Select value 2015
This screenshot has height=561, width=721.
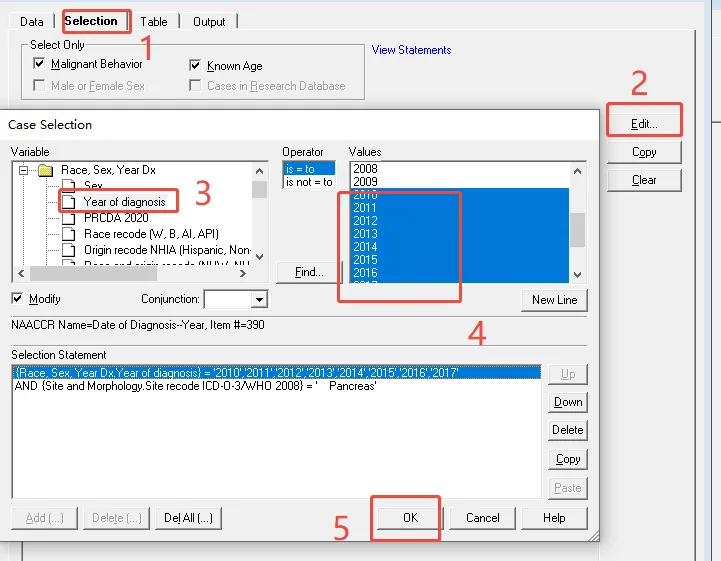point(459,260)
